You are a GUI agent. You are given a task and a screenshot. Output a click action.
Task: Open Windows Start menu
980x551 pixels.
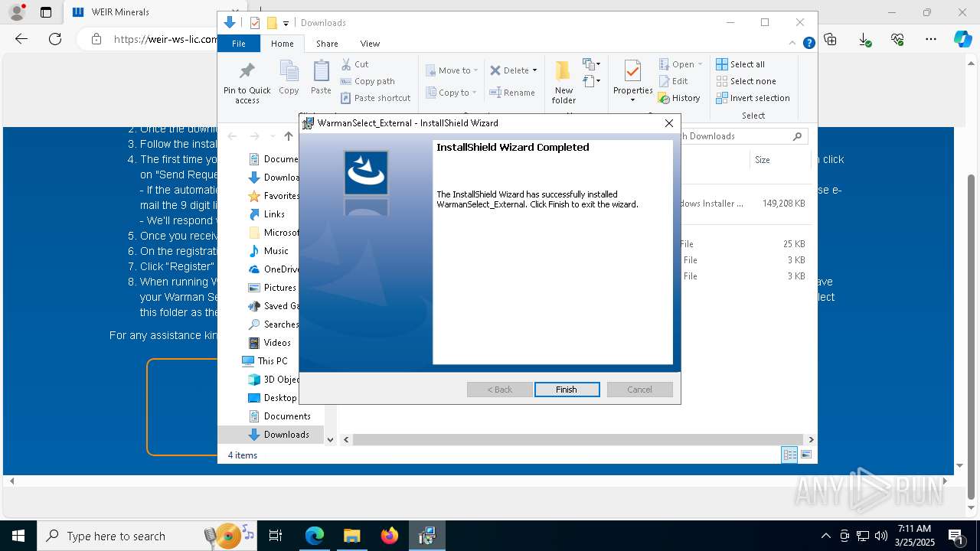(x=18, y=536)
